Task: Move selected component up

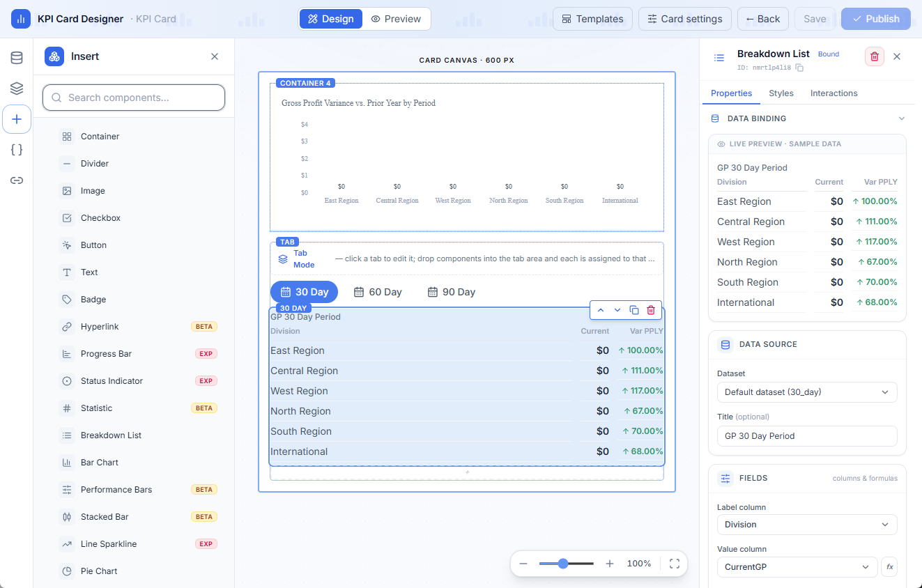Action: pyautogui.click(x=601, y=310)
